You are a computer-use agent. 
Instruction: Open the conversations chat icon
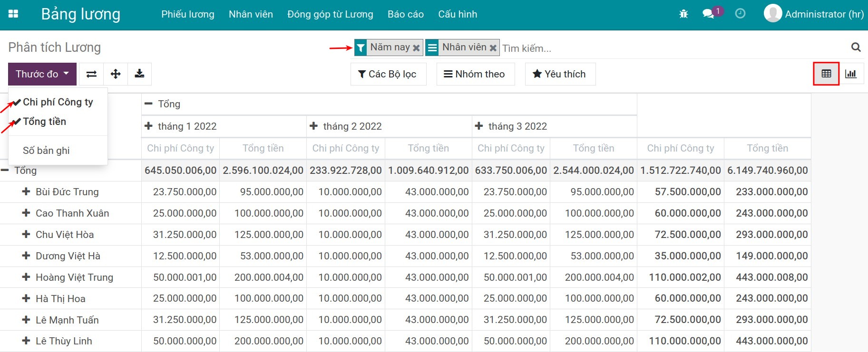[708, 14]
